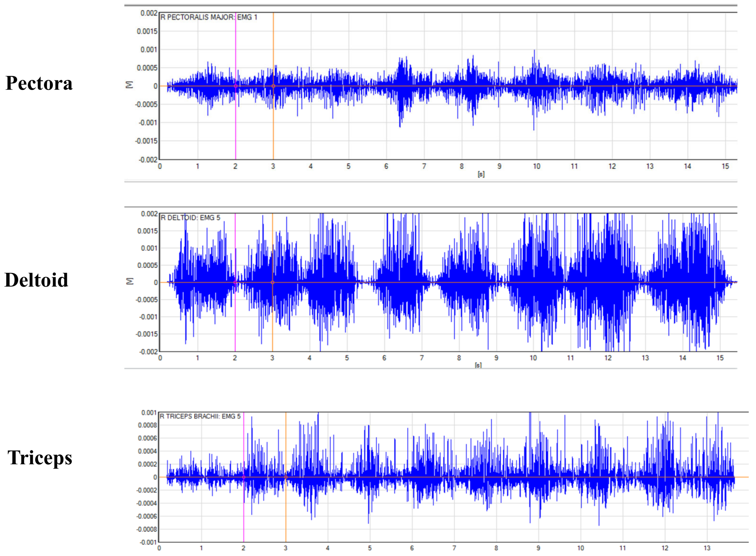The image size is (756, 556).
Task: Click the [s] time unit under Deltoid chart
Action: [x=478, y=365]
